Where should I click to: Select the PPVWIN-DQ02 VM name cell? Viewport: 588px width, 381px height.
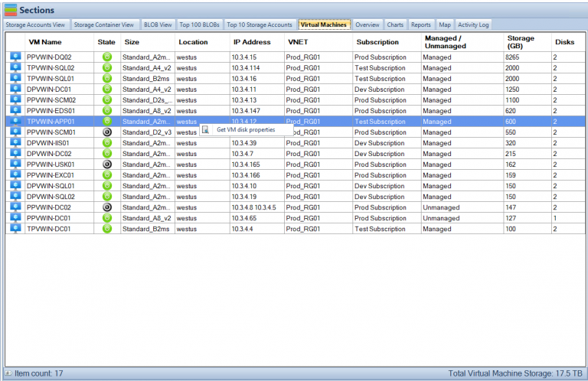[59, 57]
